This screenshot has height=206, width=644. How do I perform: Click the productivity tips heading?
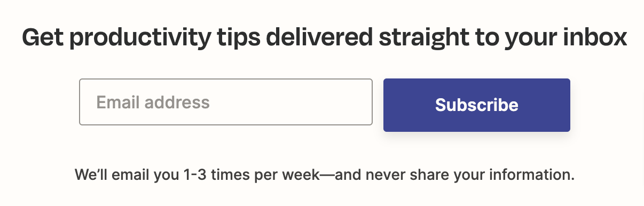pyautogui.click(x=324, y=38)
